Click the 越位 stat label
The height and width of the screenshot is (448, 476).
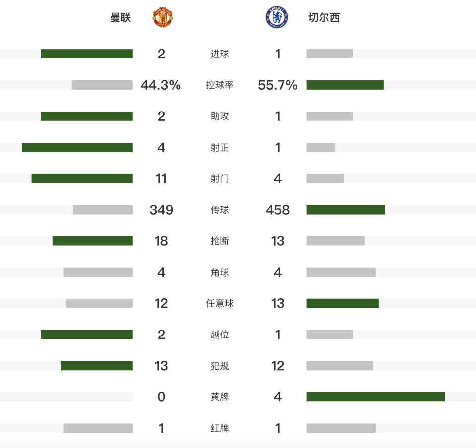click(220, 335)
